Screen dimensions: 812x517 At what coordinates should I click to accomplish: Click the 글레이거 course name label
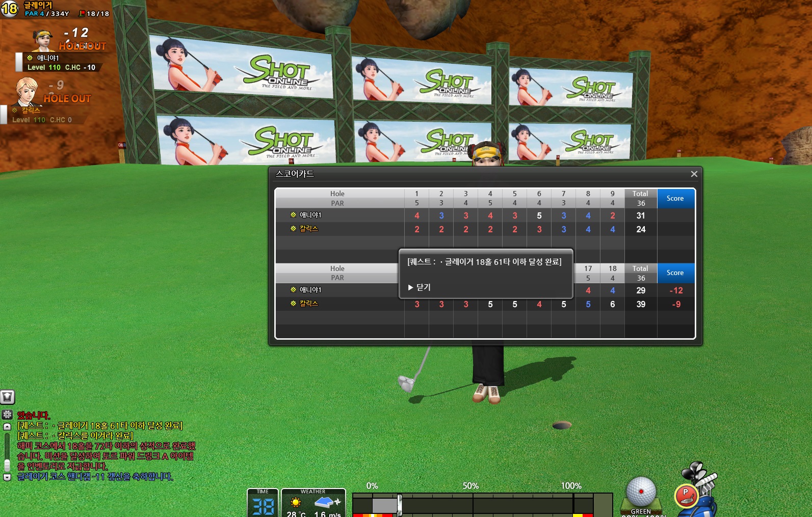click(x=38, y=5)
